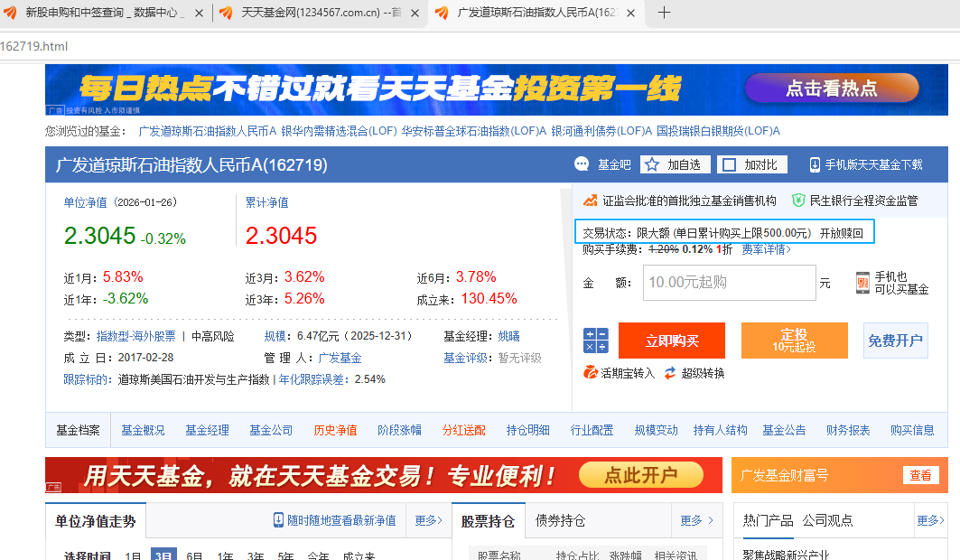Screen dimensions: 960x560
Task: Open the 基金经理 navigation item
Action: (207, 430)
